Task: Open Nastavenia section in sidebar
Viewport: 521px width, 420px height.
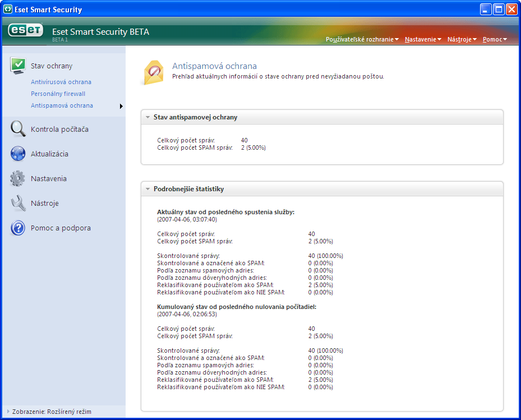Action: pyautogui.click(x=49, y=178)
